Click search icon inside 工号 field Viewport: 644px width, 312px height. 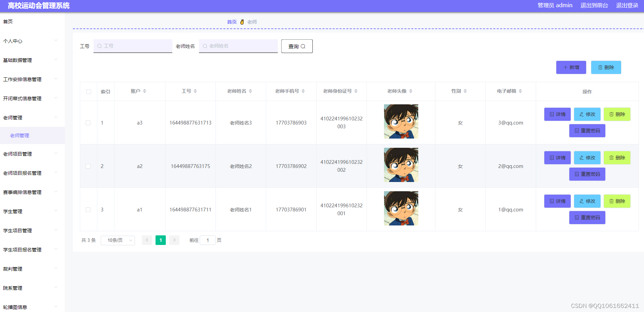(99, 46)
